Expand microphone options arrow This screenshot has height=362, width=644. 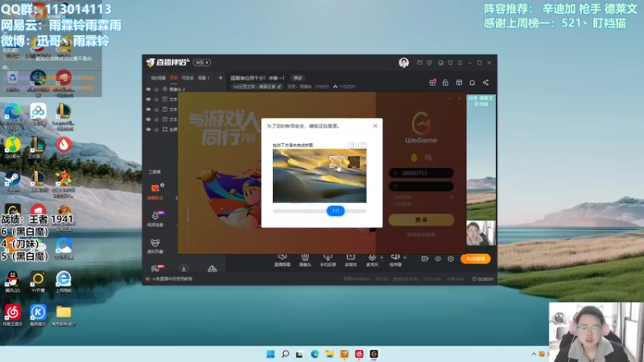coord(382,257)
